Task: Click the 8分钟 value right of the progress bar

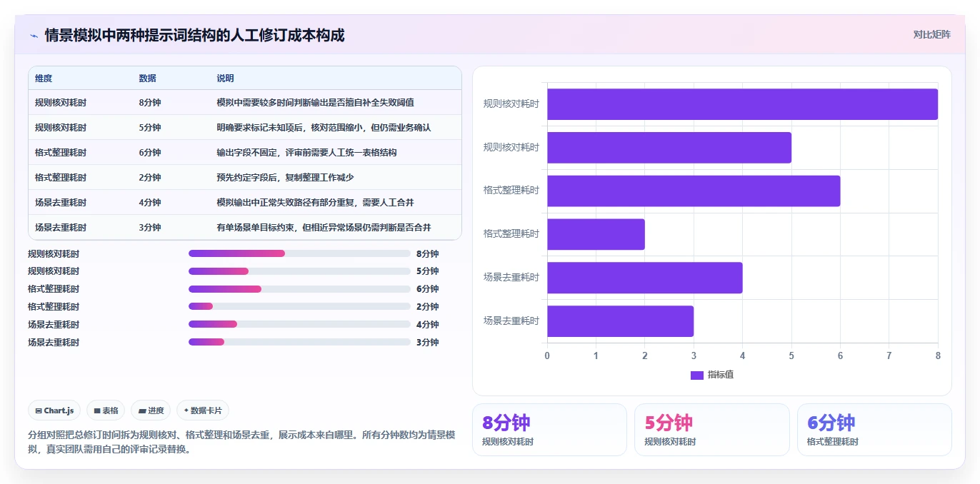Action: click(x=427, y=253)
